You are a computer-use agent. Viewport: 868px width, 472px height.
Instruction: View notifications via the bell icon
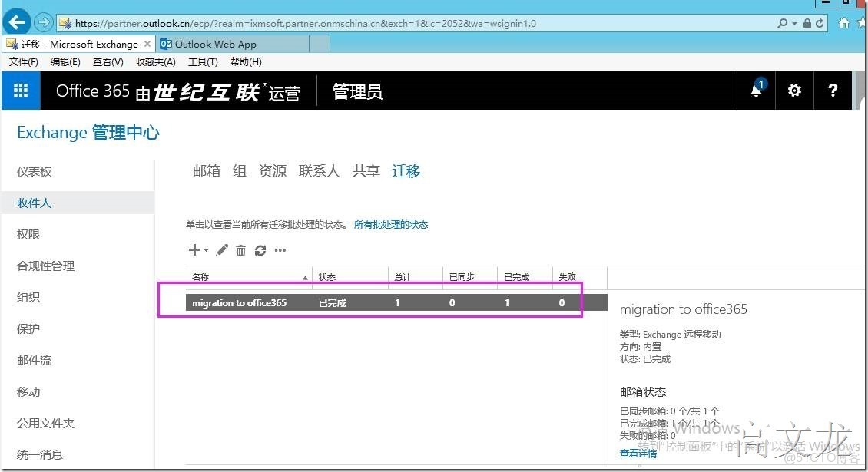coord(756,91)
